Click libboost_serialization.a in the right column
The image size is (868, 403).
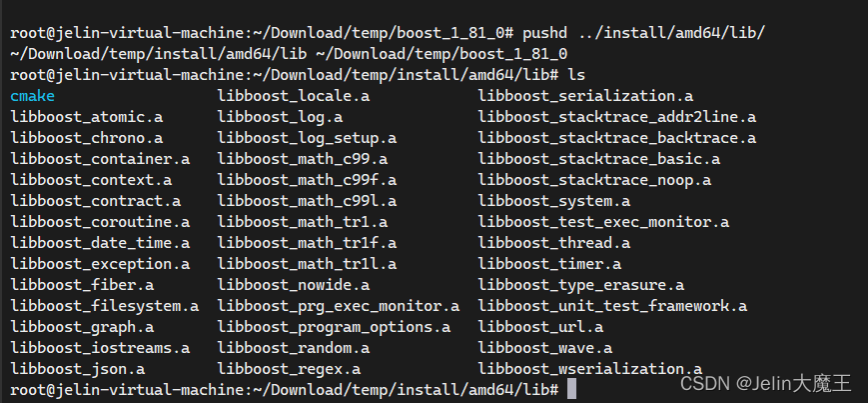(585, 96)
